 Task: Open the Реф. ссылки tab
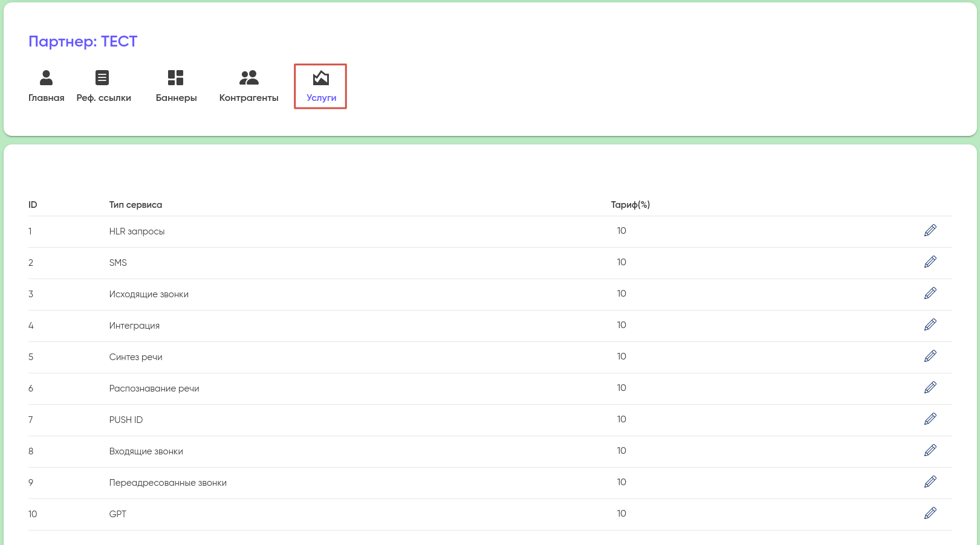103,86
